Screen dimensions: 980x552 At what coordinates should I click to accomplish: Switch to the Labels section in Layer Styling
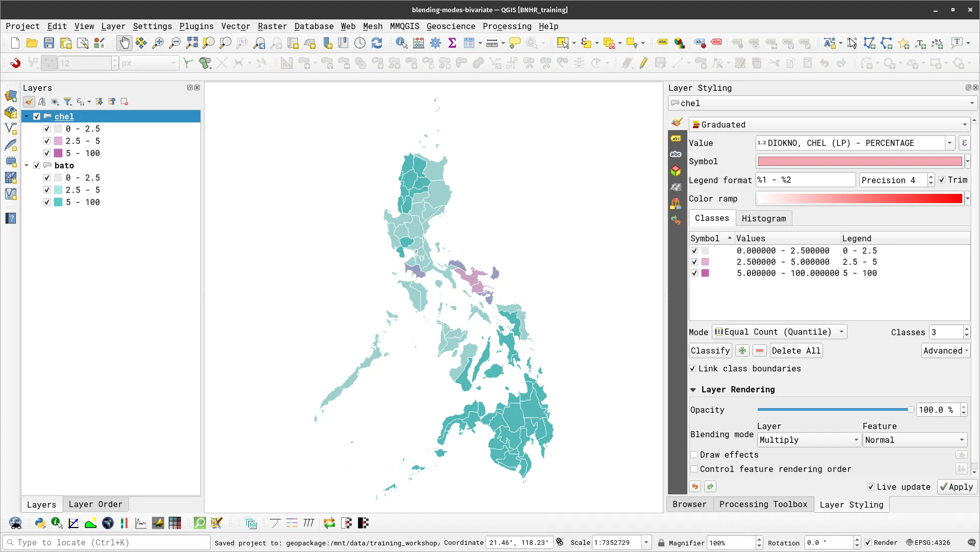(x=676, y=138)
